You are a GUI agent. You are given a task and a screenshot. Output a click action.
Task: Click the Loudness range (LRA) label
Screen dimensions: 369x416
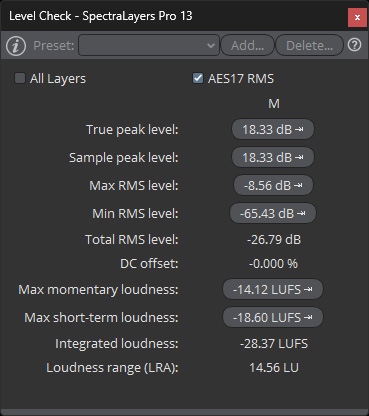(112, 368)
